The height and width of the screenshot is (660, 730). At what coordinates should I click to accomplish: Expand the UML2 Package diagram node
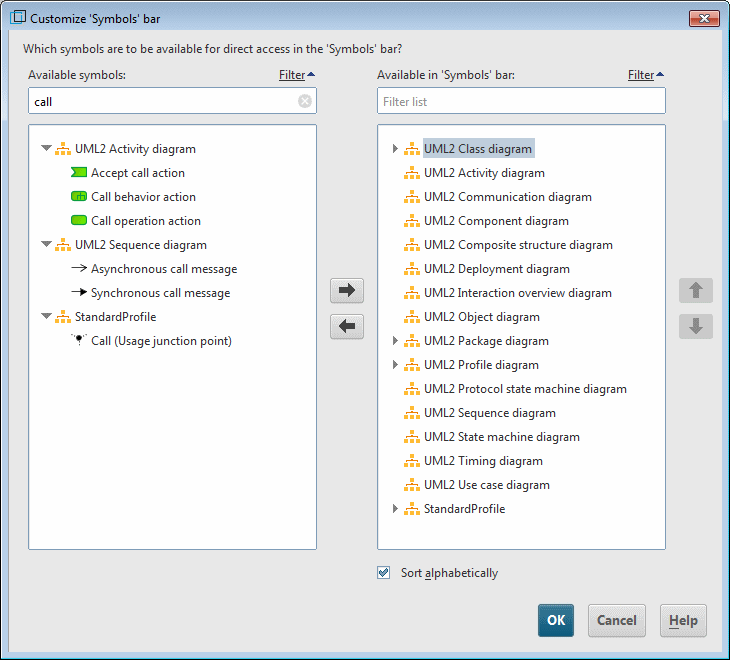395,341
